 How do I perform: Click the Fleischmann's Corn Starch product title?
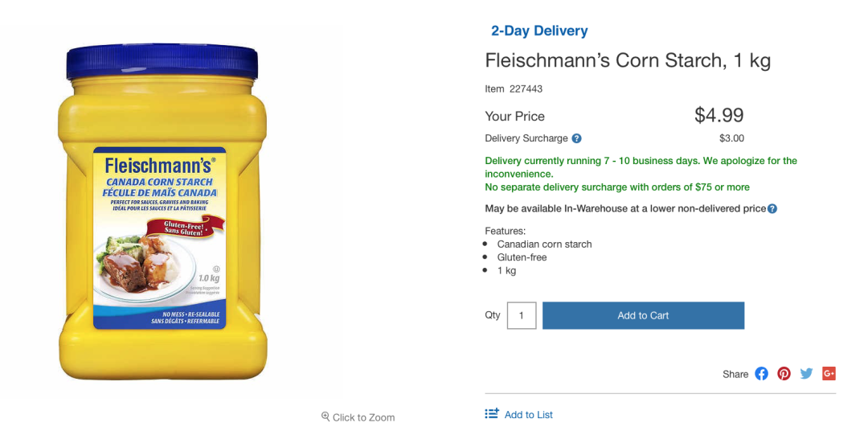pos(628,61)
